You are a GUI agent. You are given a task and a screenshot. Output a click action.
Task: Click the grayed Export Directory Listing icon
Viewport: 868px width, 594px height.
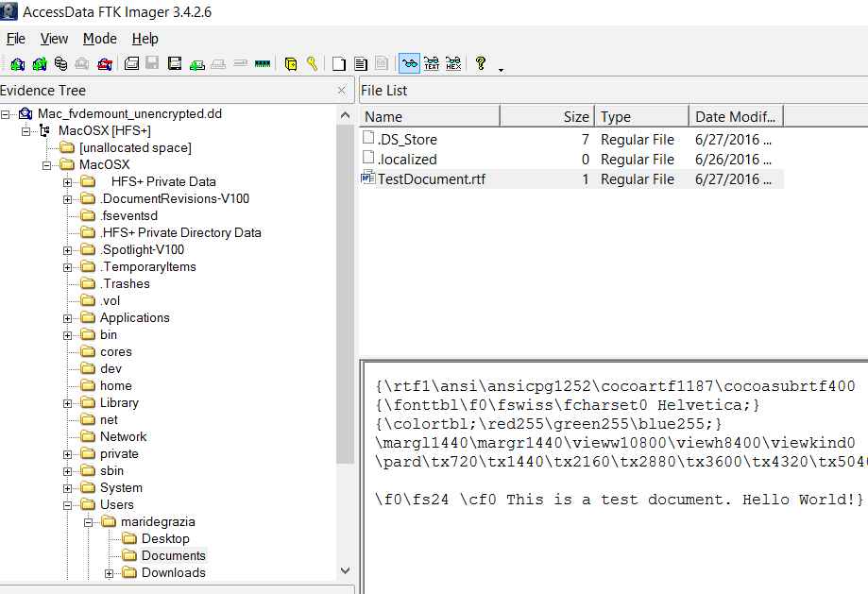(x=382, y=63)
